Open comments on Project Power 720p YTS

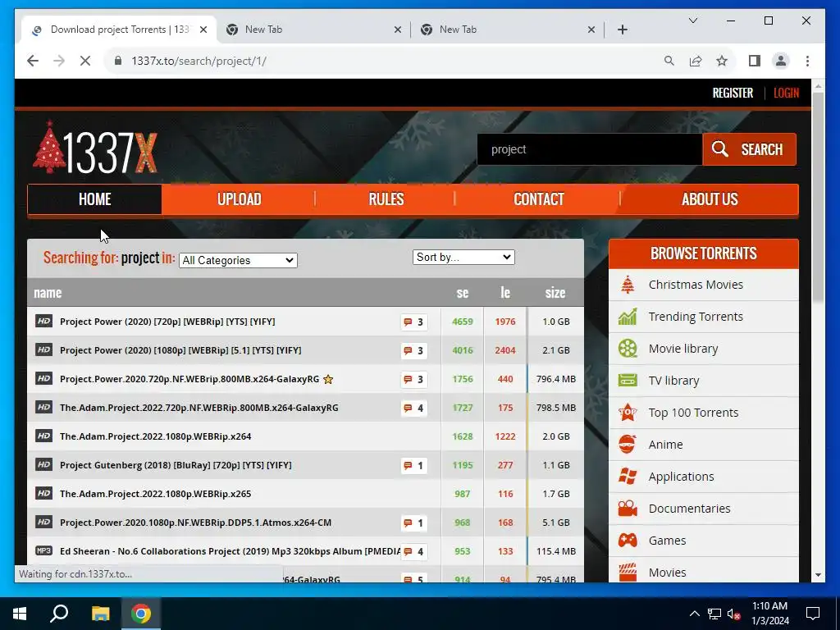pyautogui.click(x=413, y=322)
